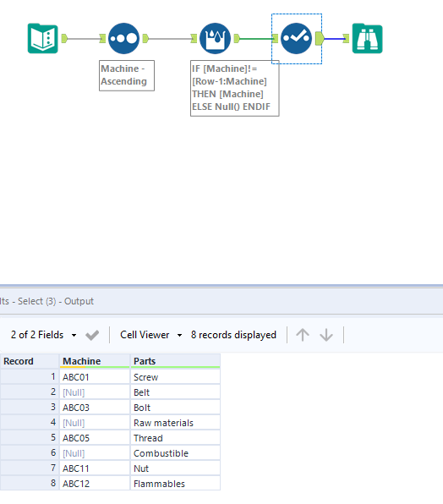Click the Input Data output anchor
Screen dimensions: 443x504
pyautogui.click(x=64, y=39)
